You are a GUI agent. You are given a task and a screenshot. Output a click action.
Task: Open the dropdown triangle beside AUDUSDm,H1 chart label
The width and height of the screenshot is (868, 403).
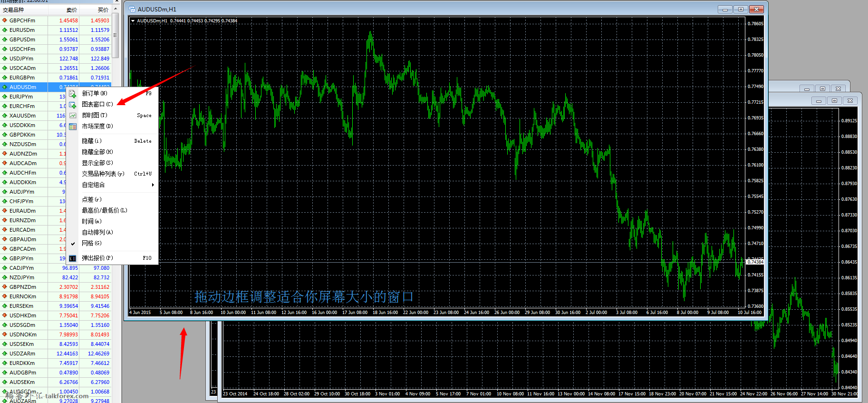(133, 21)
